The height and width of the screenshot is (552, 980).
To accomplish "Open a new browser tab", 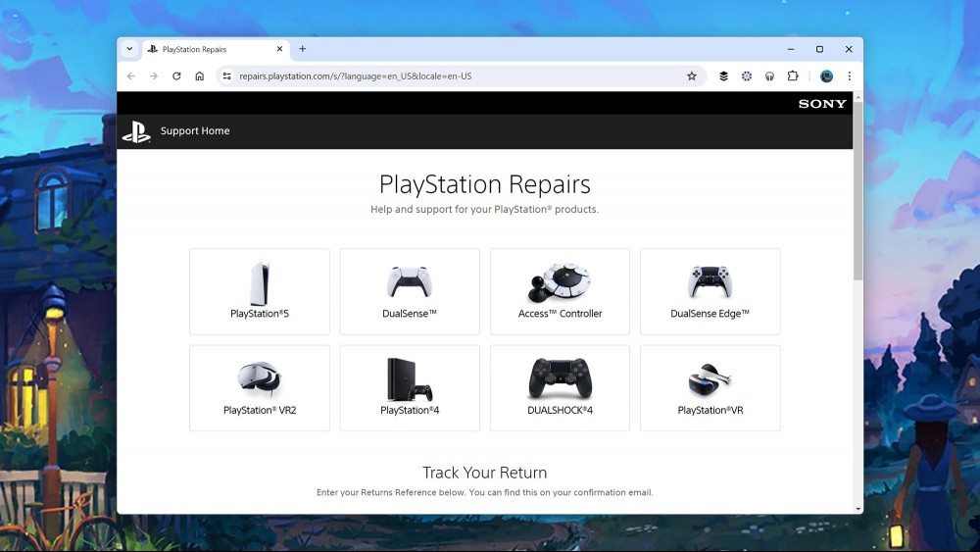I will [x=303, y=49].
